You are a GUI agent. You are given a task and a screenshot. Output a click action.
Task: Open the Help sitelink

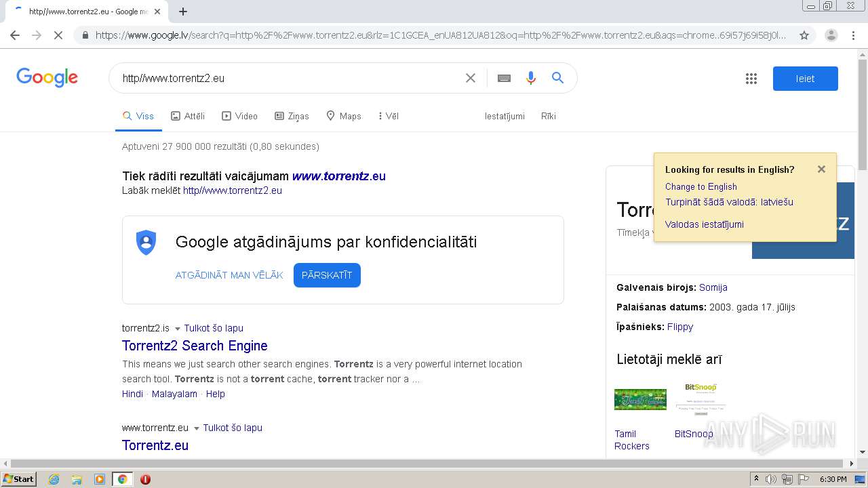pyautogui.click(x=216, y=394)
